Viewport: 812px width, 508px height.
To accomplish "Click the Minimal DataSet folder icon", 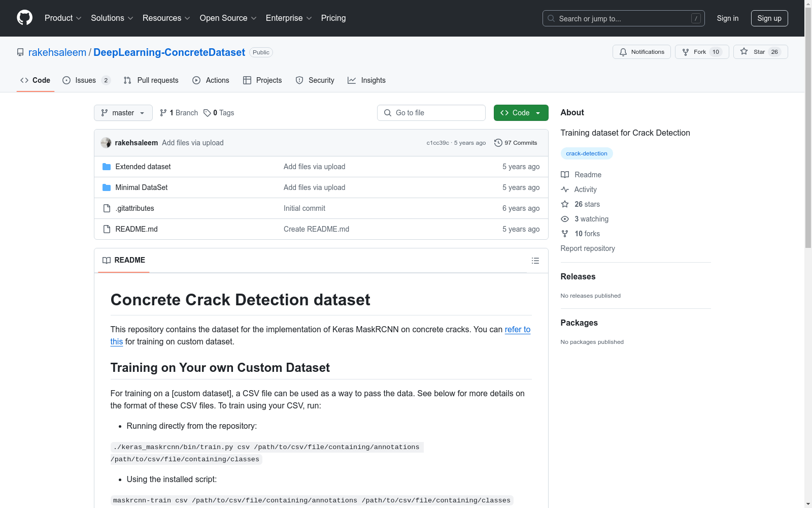I will pyautogui.click(x=107, y=187).
